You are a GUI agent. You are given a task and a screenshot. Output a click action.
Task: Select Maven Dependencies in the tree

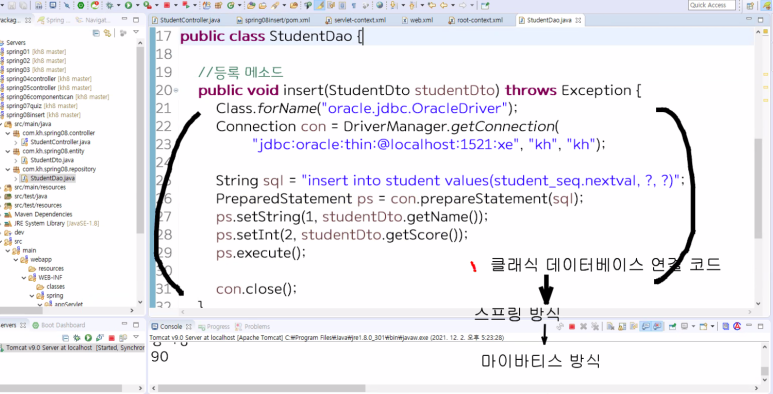37,215
